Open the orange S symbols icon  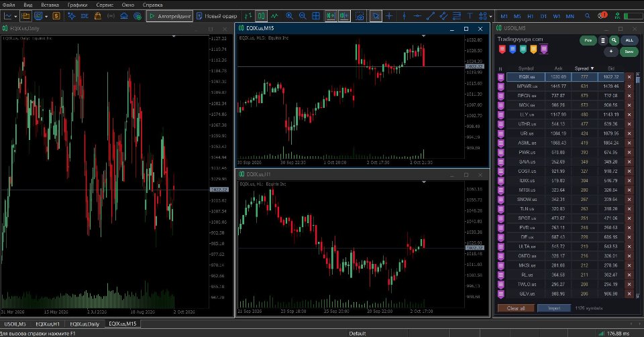[56, 16]
